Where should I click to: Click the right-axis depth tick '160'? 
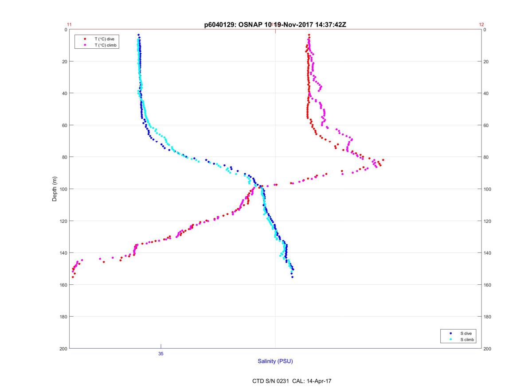(x=488, y=285)
